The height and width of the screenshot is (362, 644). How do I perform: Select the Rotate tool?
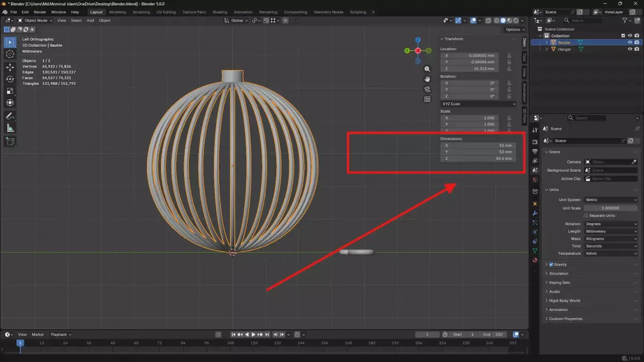[10, 79]
